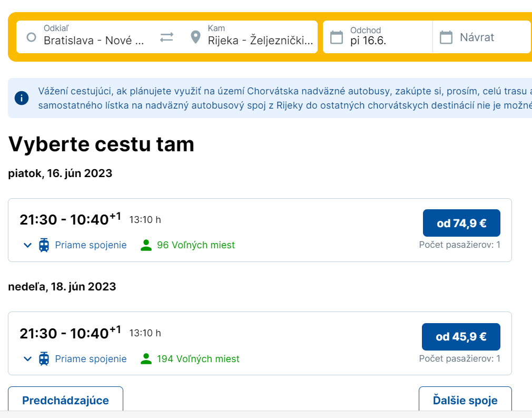Edit the Odkiaľ field with Bratislava
The width and height of the screenshot is (532, 418).
click(94, 40)
